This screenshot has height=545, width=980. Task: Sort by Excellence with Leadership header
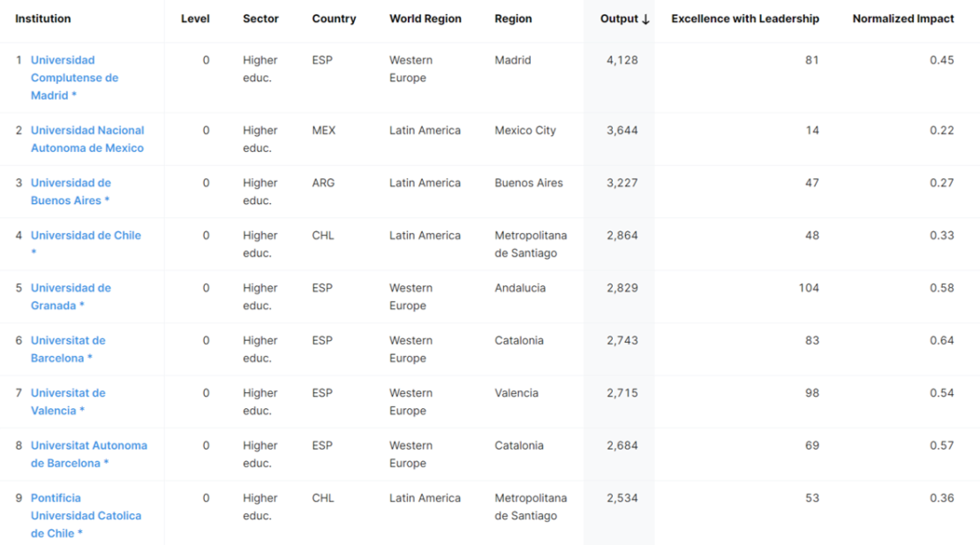point(744,19)
